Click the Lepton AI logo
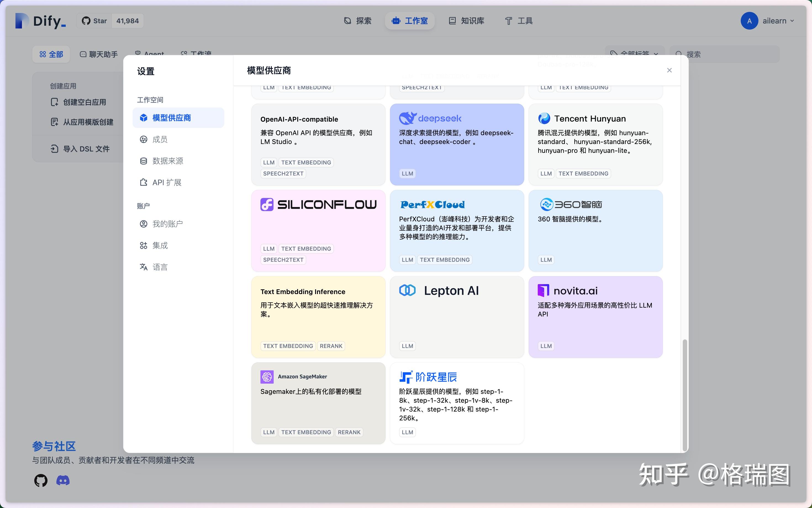This screenshot has width=812, height=508. click(x=407, y=290)
